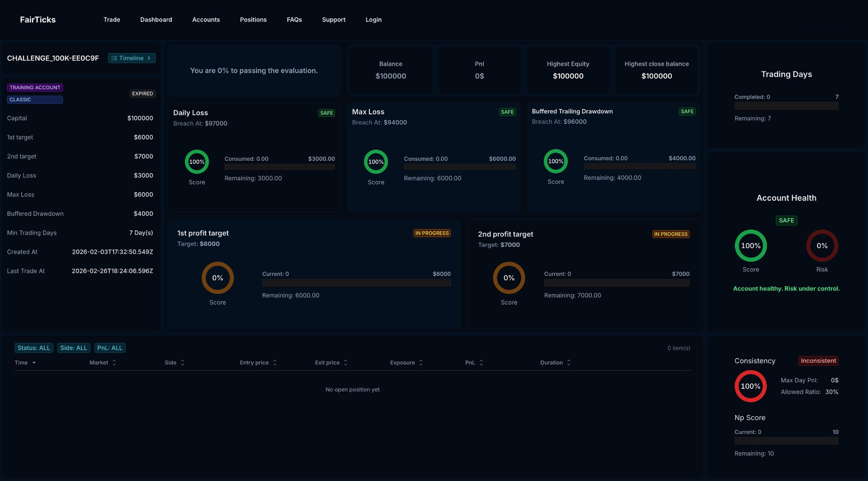Open the Side: ALL filter

74,348
